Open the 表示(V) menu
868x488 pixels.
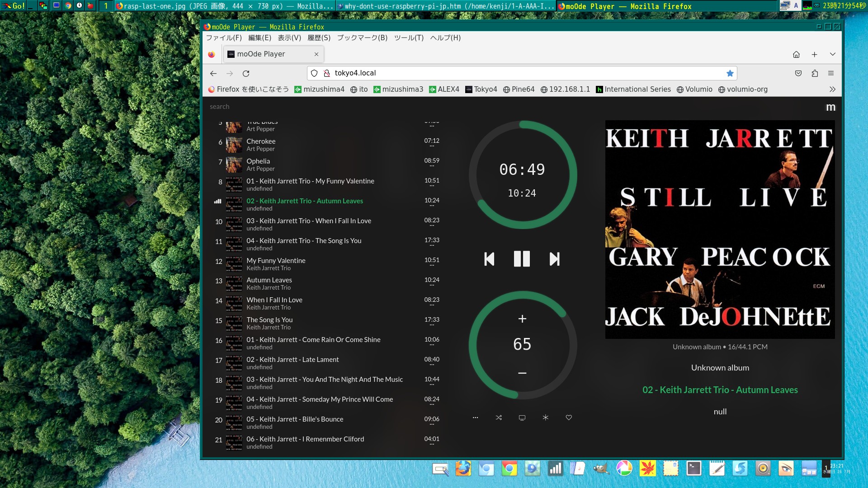[x=289, y=38]
